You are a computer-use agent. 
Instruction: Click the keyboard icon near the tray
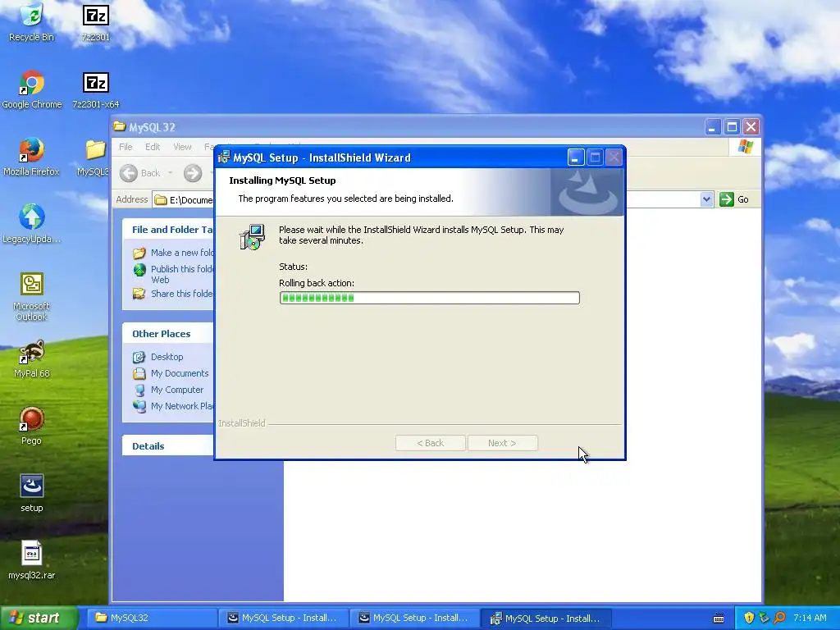[719, 619]
